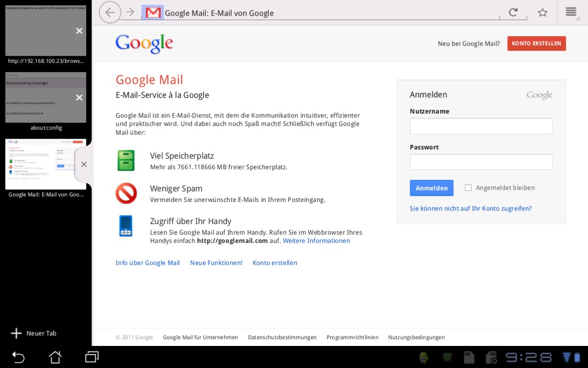Click the blue Anmelden button

431,188
